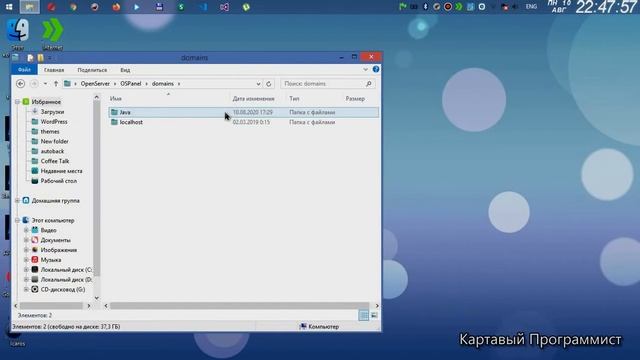Open the File Explorer taskbar button
This screenshot has width=640, height=360.
[29, 7]
